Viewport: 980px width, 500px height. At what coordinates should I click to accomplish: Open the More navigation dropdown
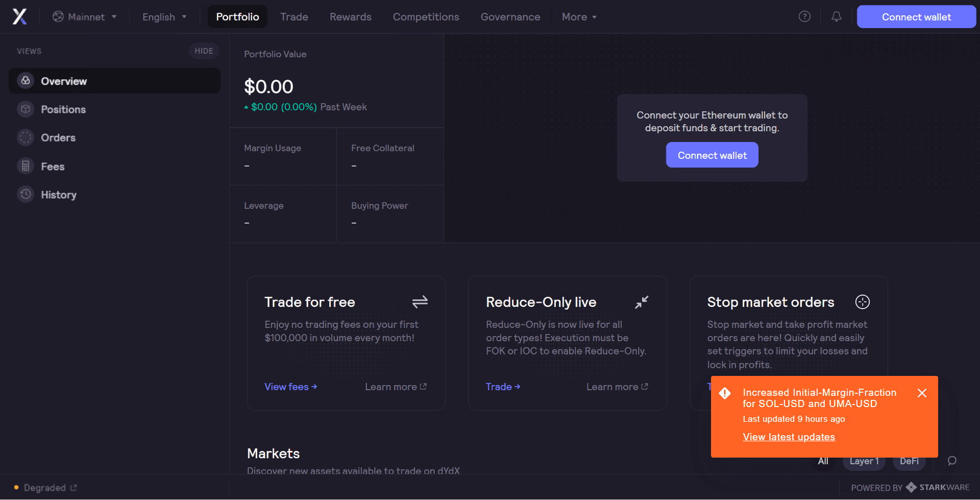pos(579,16)
